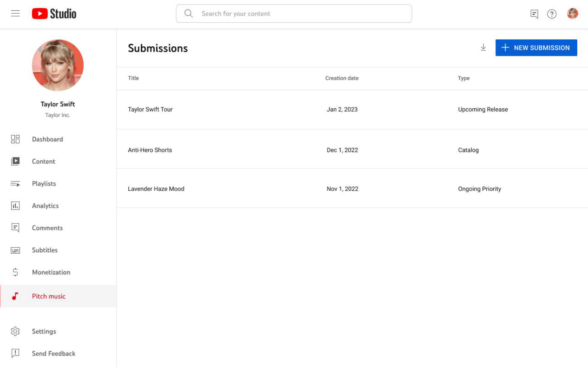Sort by the Type column header
Screen dimensions: 588x367
click(464, 78)
